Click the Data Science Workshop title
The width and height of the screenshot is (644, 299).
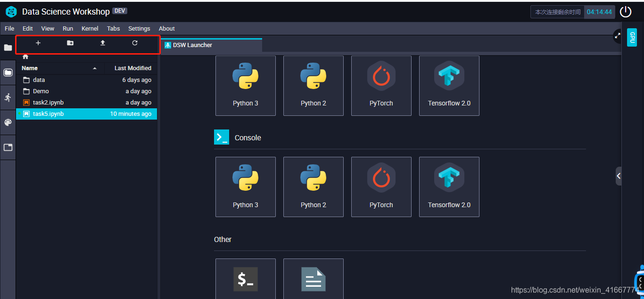(66, 12)
